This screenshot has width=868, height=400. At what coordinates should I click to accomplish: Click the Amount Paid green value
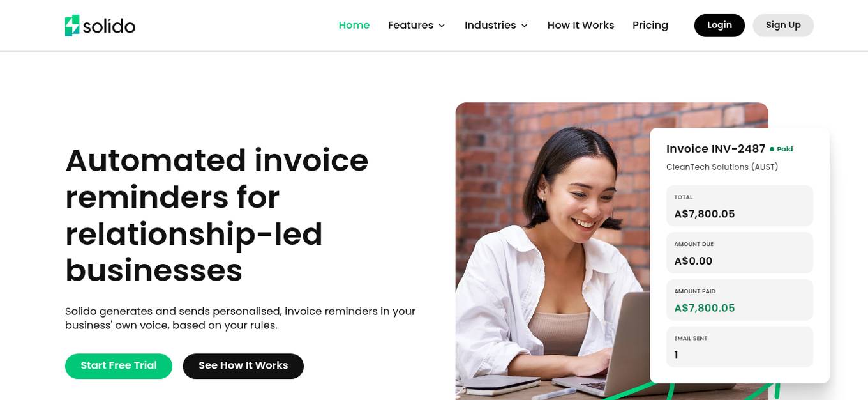[x=705, y=308]
